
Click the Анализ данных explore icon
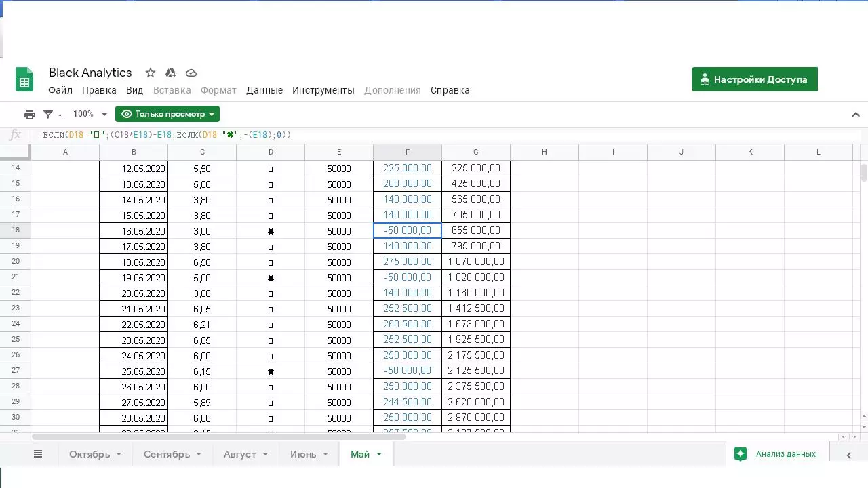(741, 454)
